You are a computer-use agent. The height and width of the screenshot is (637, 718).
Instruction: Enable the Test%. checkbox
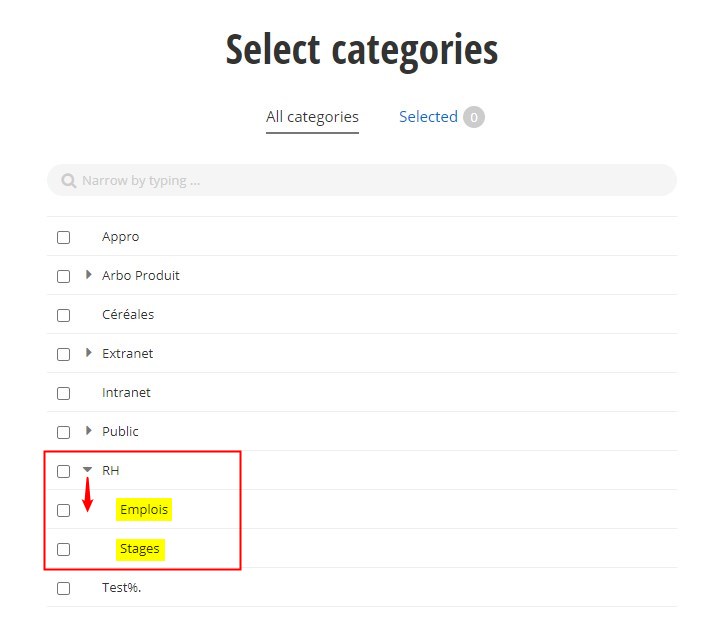coord(63,588)
